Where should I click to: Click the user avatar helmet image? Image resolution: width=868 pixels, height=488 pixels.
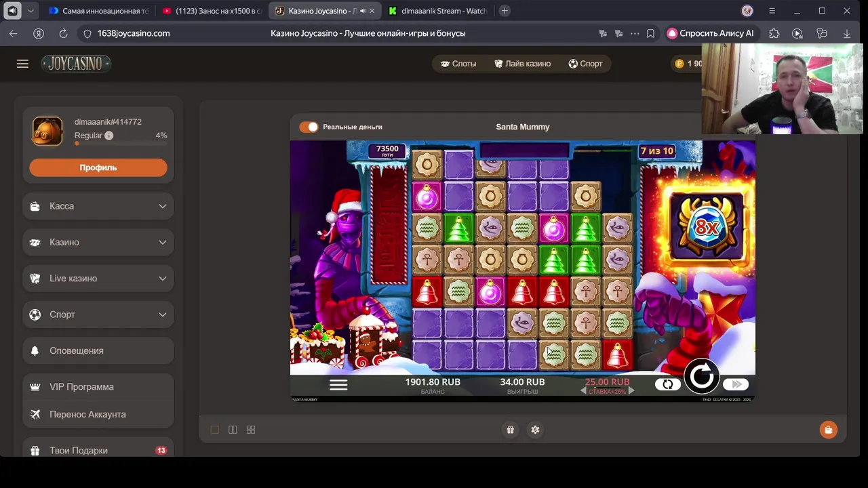point(47,131)
